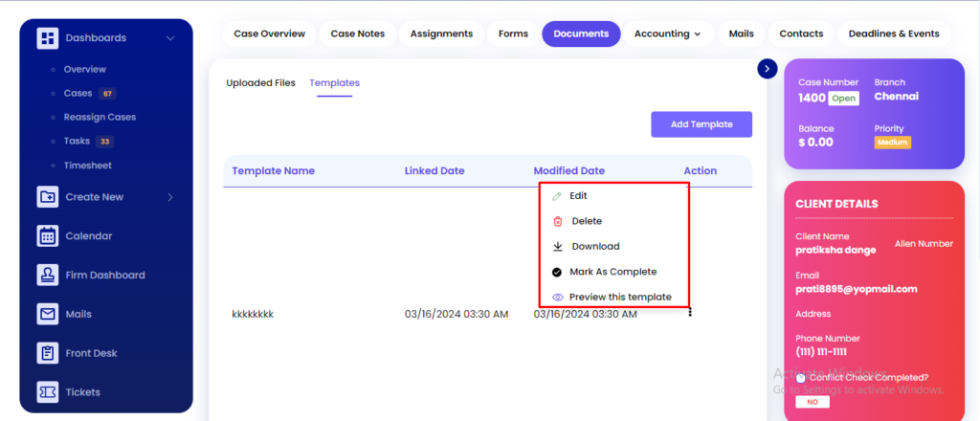This screenshot has height=421, width=980.
Task: Open Timesheet in the sidebar
Action: [87, 166]
